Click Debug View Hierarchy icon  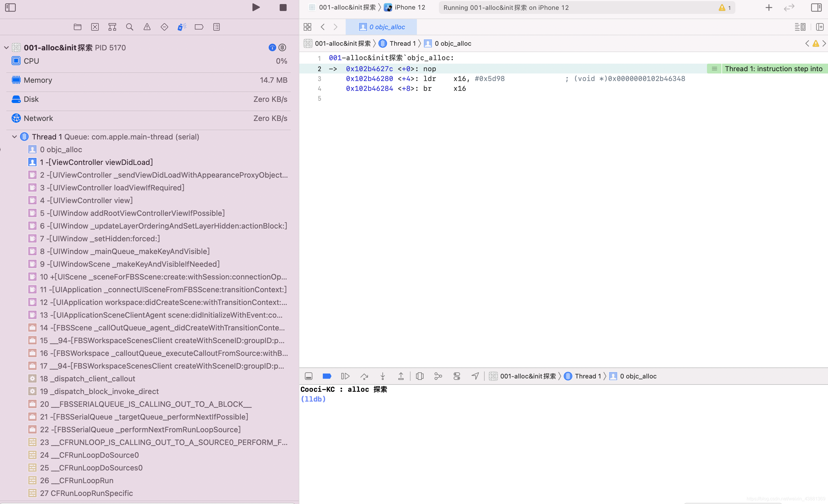[x=420, y=376]
